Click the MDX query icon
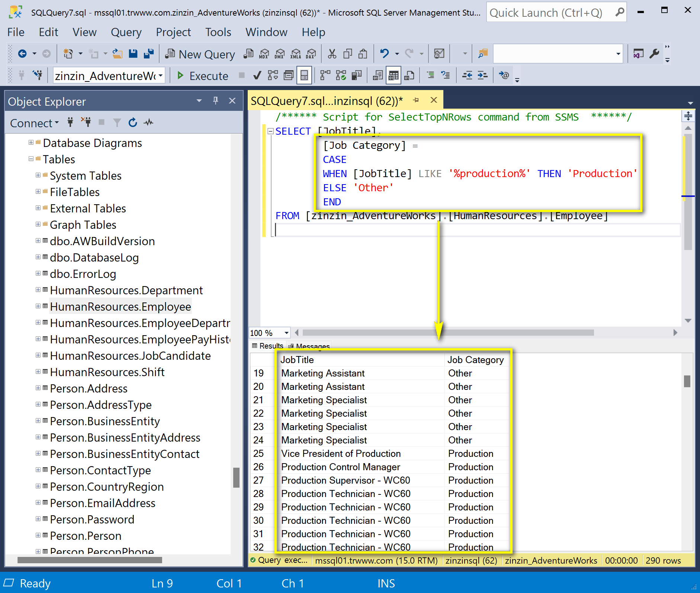700x593 pixels. tap(264, 54)
